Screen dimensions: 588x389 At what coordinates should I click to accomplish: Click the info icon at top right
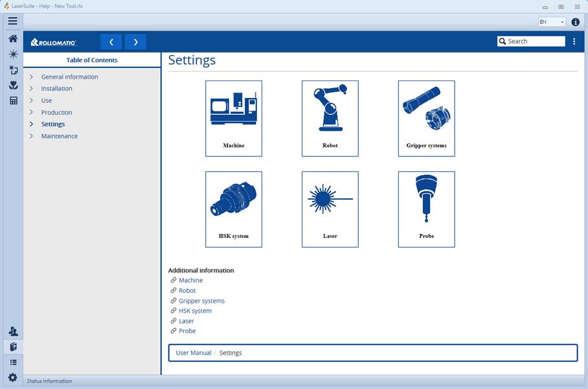tap(575, 22)
